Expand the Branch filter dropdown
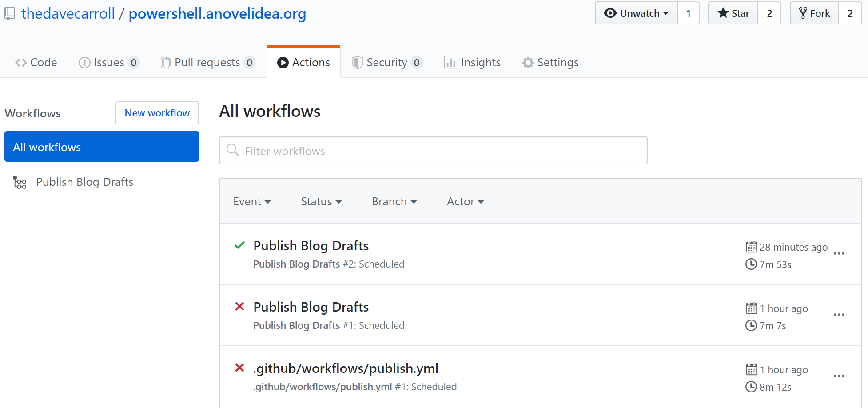 tap(394, 202)
